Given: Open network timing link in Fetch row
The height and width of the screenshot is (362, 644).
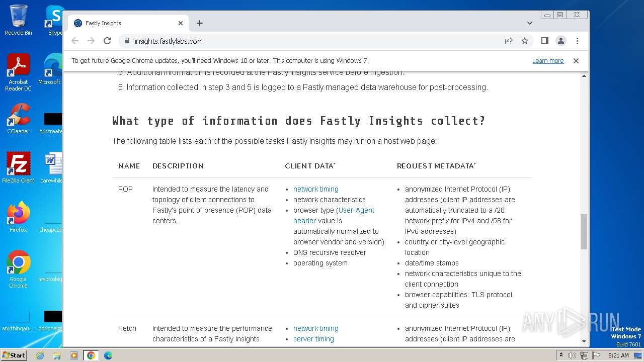Looking at the screenshot, I should point(316,328).
